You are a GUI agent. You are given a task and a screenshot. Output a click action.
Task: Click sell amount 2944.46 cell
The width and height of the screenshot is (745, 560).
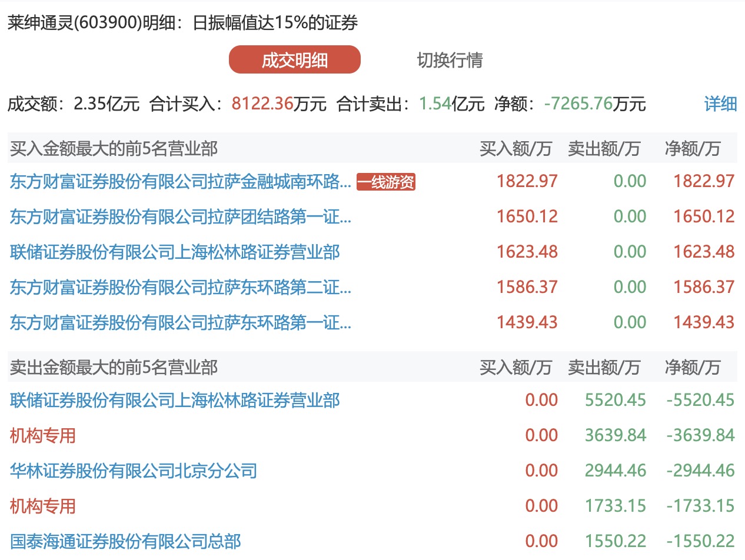coord(616,471)
